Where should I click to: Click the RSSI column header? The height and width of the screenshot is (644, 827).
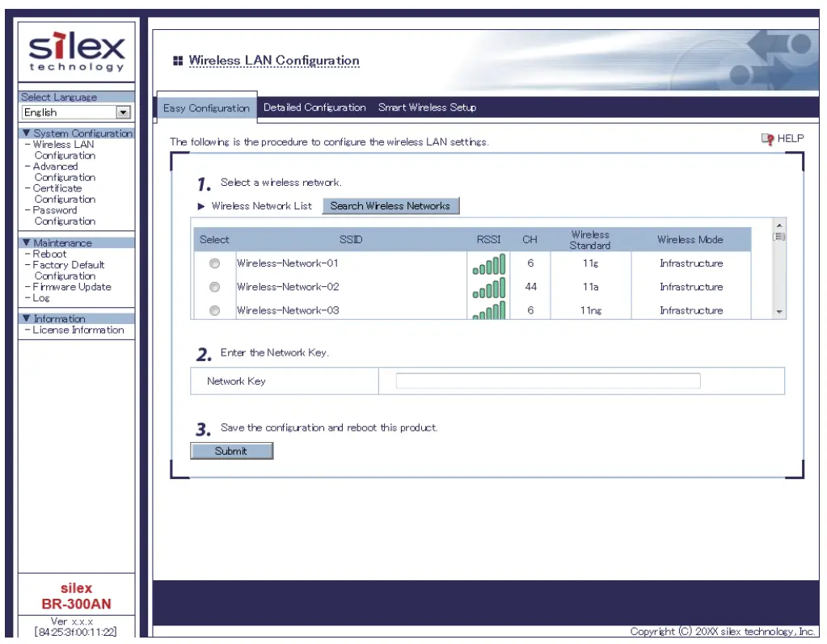coord(488,239)
